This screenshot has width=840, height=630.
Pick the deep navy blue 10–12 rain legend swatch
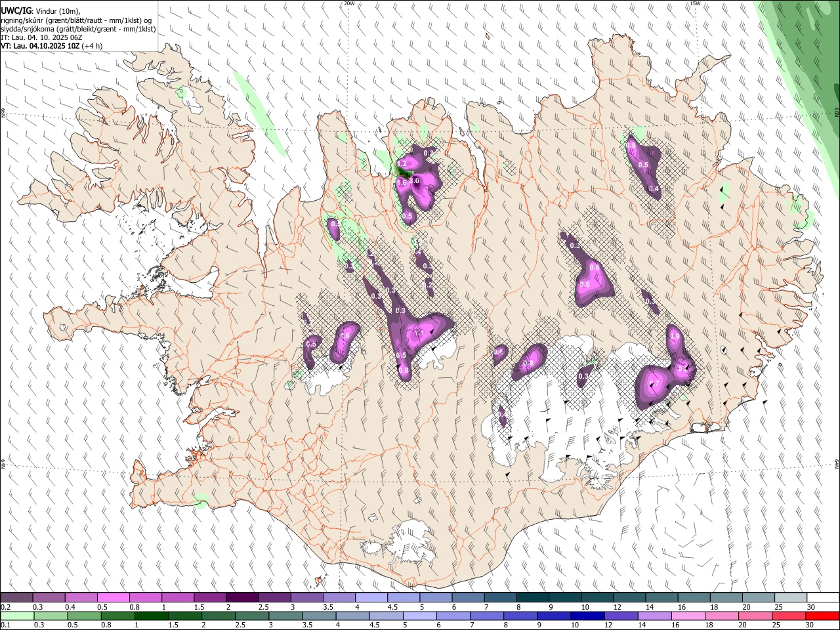pyautogui.click(x=587, y=616)
